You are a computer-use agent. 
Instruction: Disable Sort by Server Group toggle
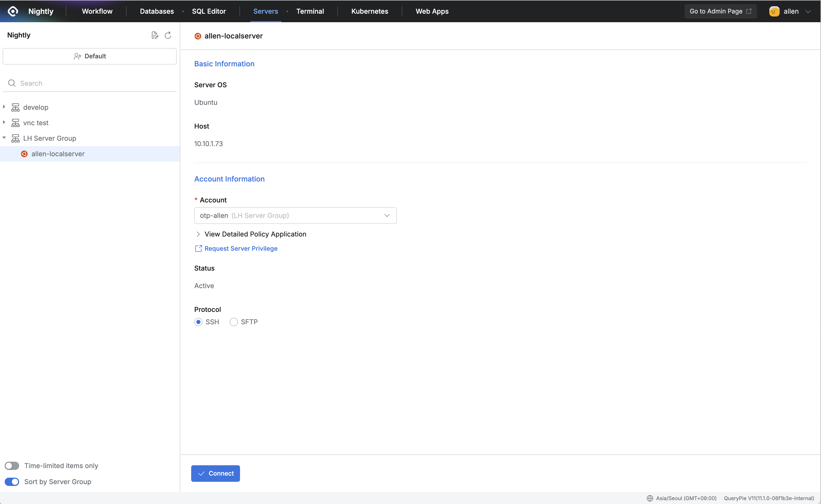coord(12,482)
